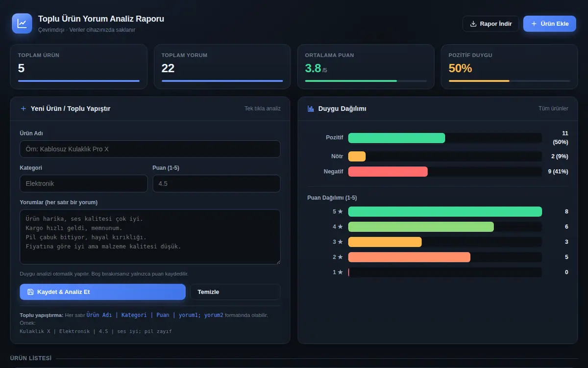Click the download icon on Rapor İndir
The width and height of the screenshot is (588, 368).
click(x=473, y=24)
